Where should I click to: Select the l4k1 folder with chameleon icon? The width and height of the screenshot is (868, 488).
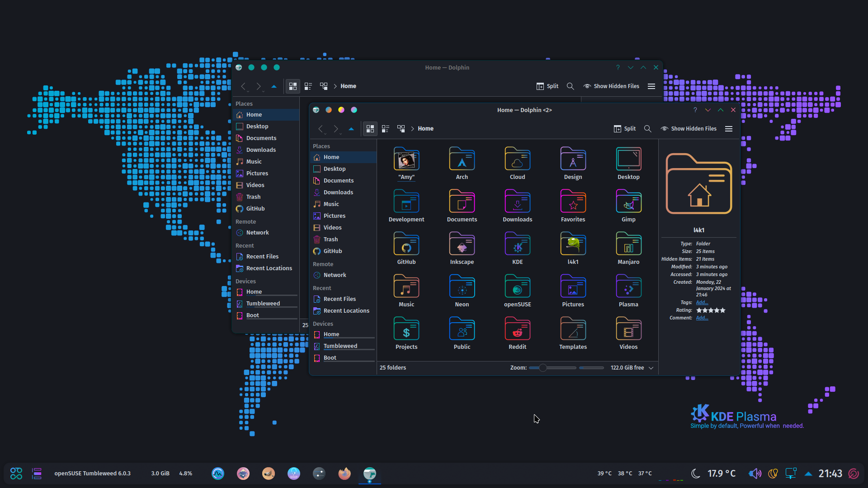coord(573,244)
